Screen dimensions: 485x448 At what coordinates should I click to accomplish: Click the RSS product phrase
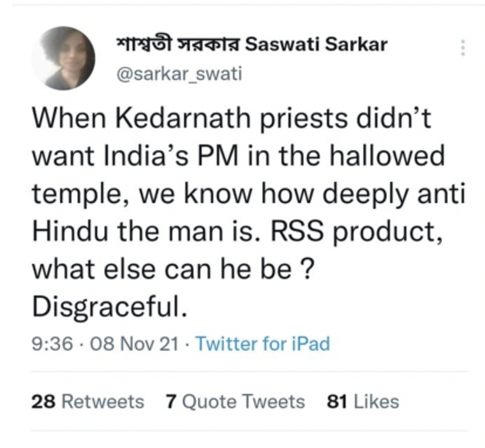(357, 232)
